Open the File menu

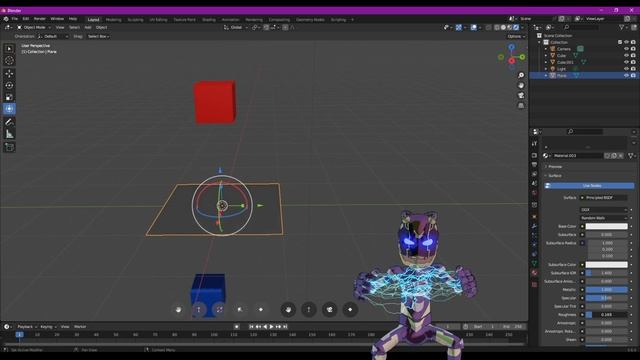pos(15,19)
